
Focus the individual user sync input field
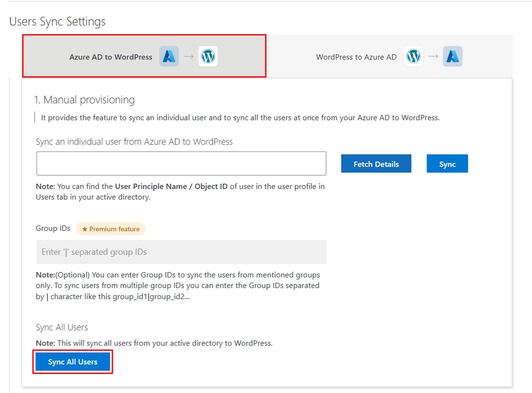coord(181,163)
